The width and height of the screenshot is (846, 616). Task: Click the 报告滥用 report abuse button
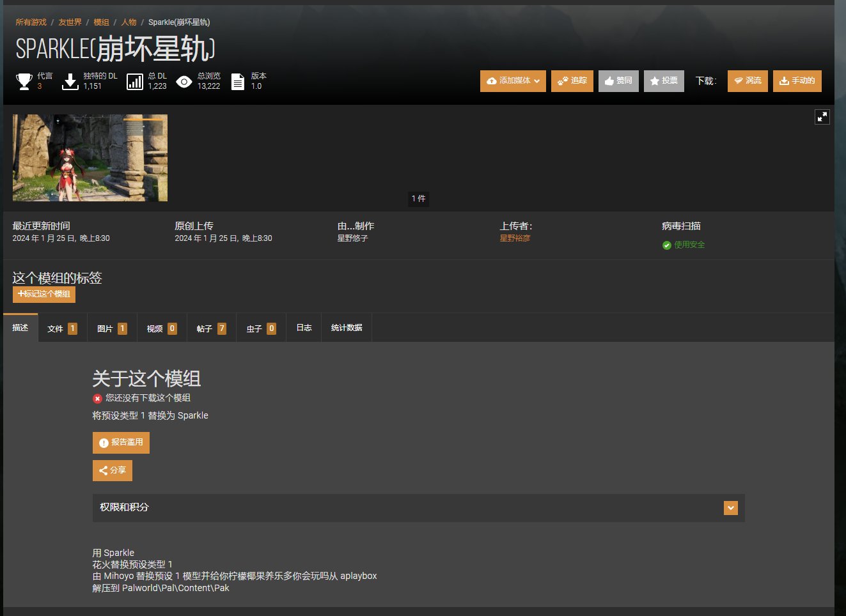(x=121, y=443)
